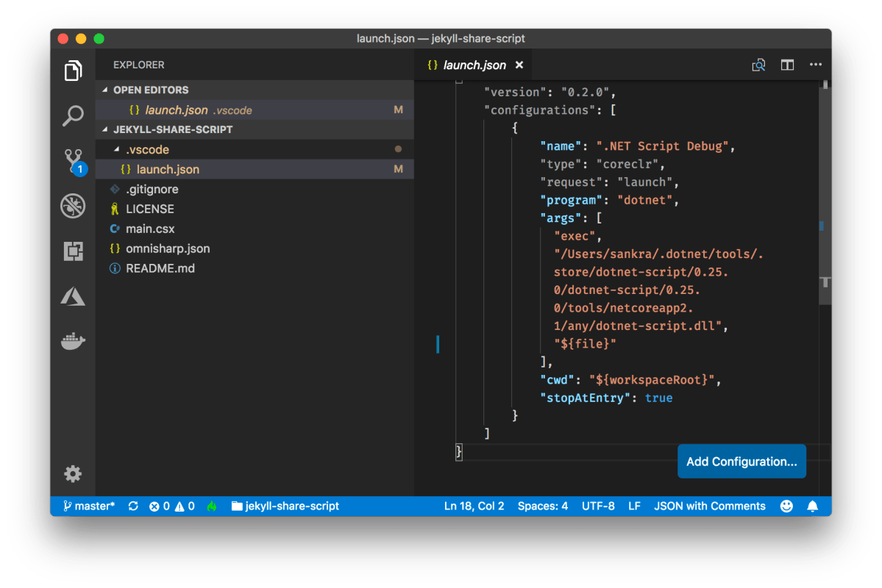Change end of line sequence via LF
882x588 pixels.
[634, 506]
